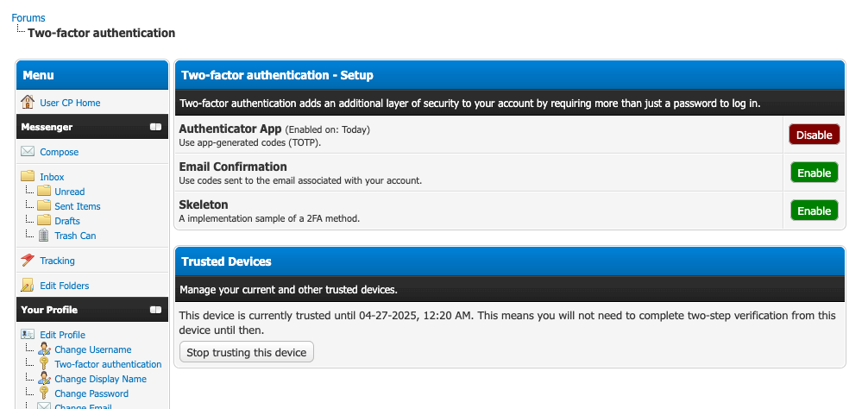Go to Forums breadcrumb link
868x409 pixels.
(28, 18)
